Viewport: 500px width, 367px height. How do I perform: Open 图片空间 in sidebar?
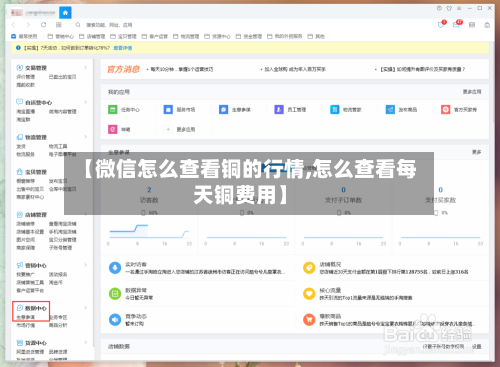click(26, 240)
